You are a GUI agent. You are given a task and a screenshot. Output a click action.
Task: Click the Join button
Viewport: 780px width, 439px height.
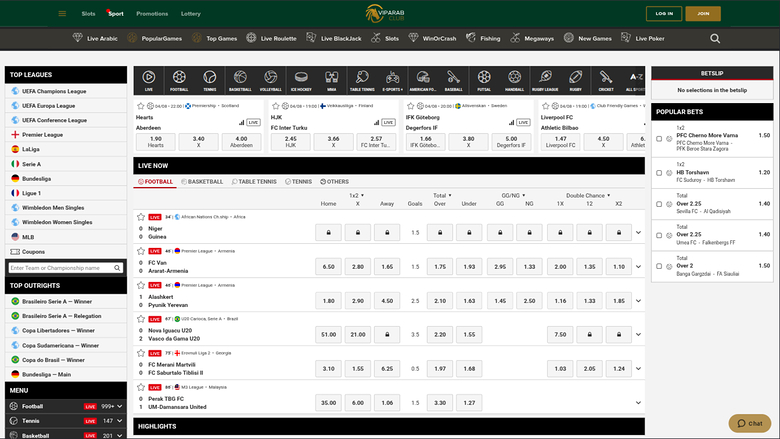click(x=703, y=13)
